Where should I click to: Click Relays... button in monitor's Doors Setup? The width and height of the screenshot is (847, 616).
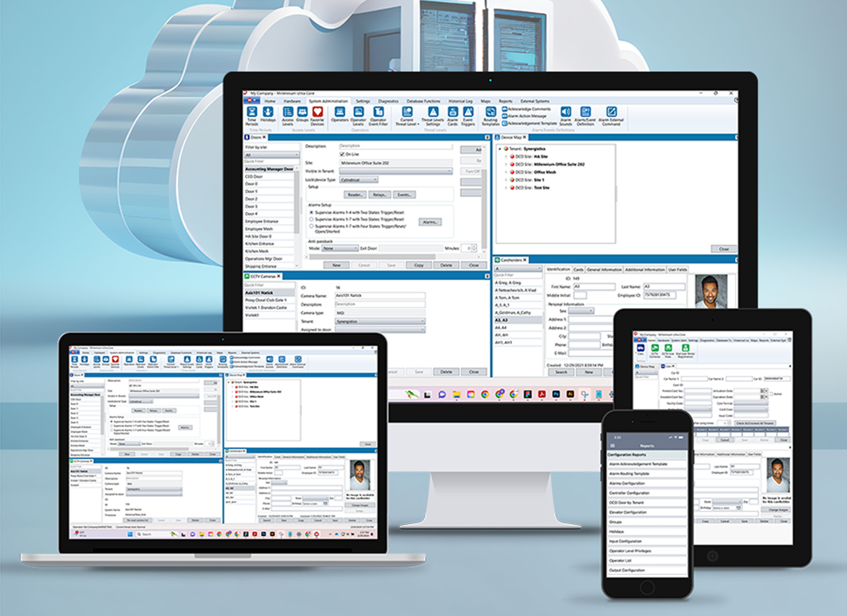coord(380,195)
